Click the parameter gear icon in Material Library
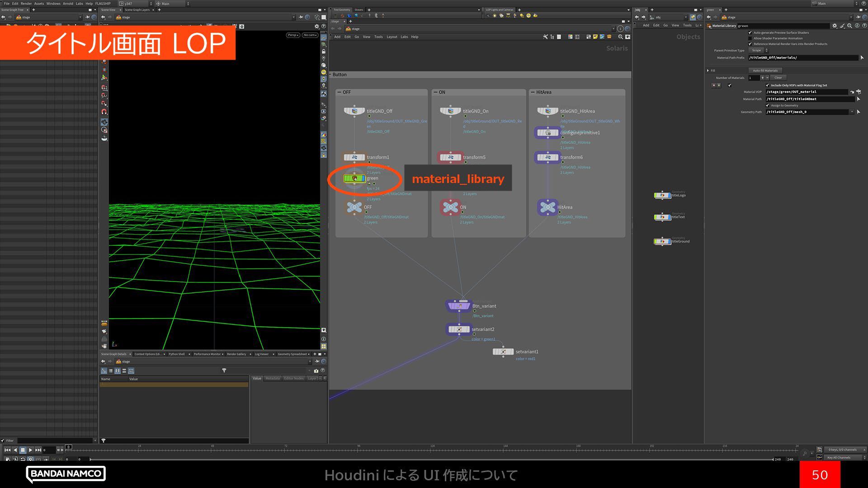This screenshot has height=488, width=868. click(835, 26)
